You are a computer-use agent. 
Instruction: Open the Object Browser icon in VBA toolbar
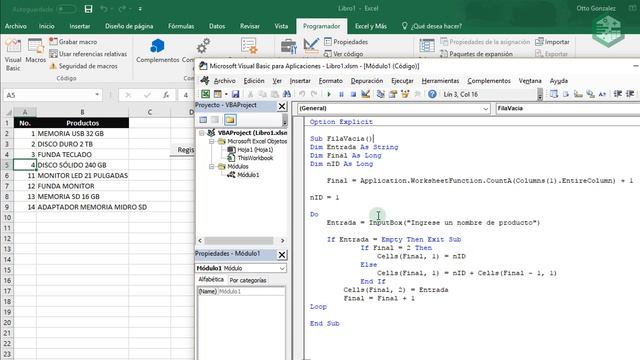pyautogui.click(x=405, y=94)
